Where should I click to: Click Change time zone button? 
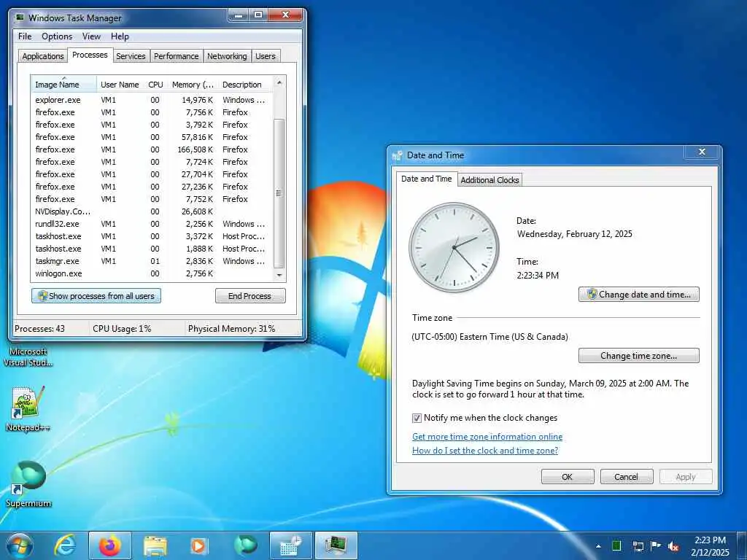639,356
